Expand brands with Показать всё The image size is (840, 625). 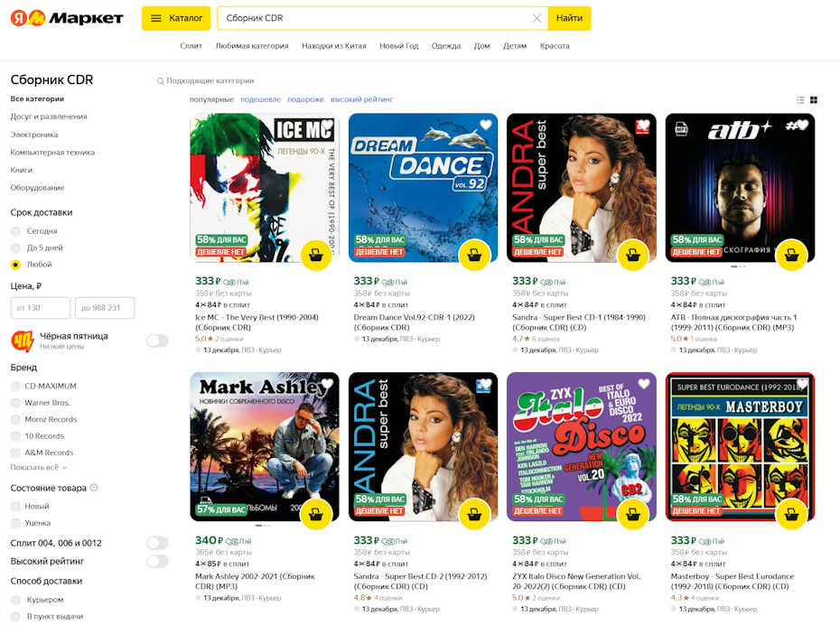click(x=39, y=468)
